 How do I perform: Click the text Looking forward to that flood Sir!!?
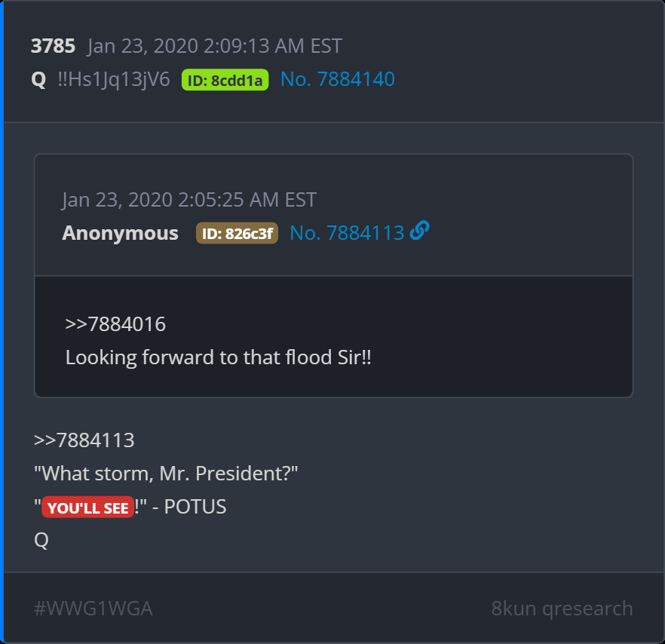pyautogui.click(x=219, y=357)
